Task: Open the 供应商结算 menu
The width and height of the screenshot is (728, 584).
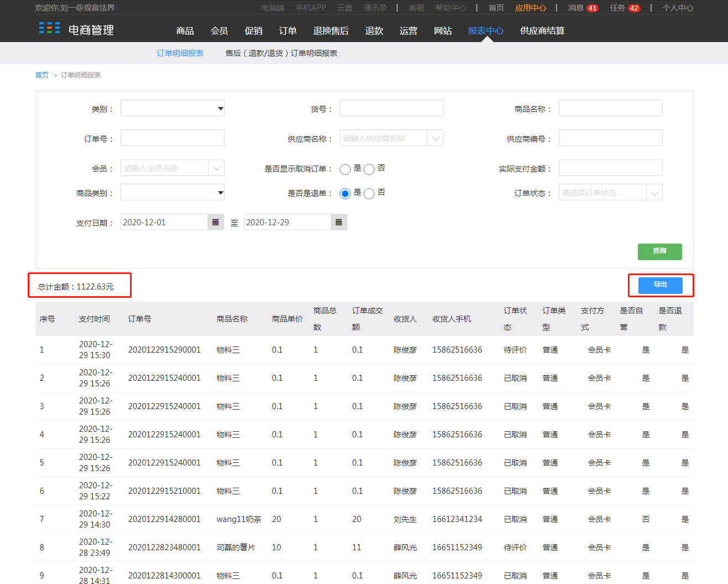Action: [542, 30]
